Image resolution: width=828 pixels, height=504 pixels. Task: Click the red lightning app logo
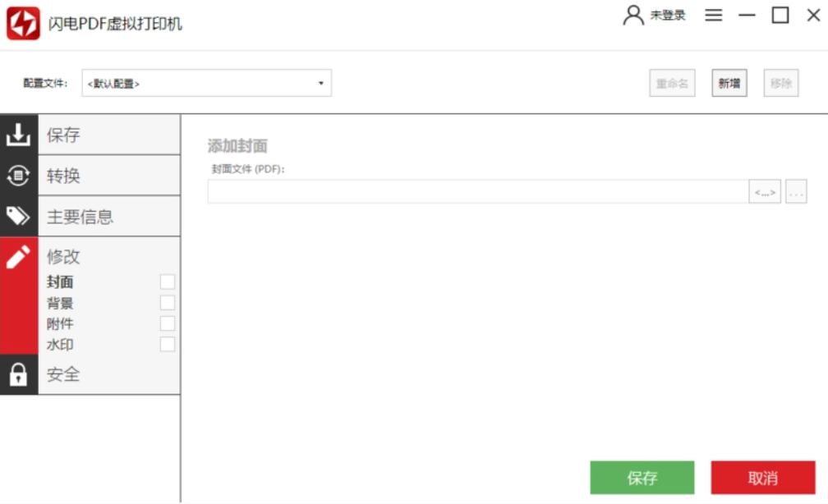(23, 23)
